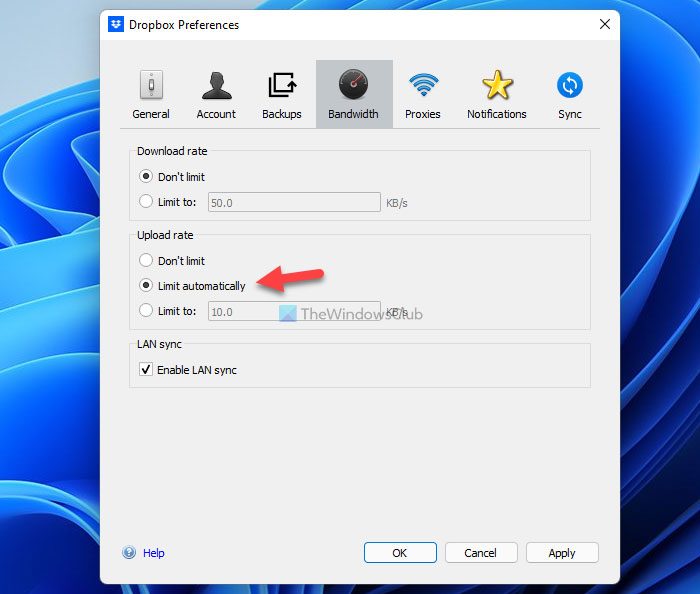Select Upload rate Limit to radio
This screenshot has width=700, height=594.
[x=146, y=310]
